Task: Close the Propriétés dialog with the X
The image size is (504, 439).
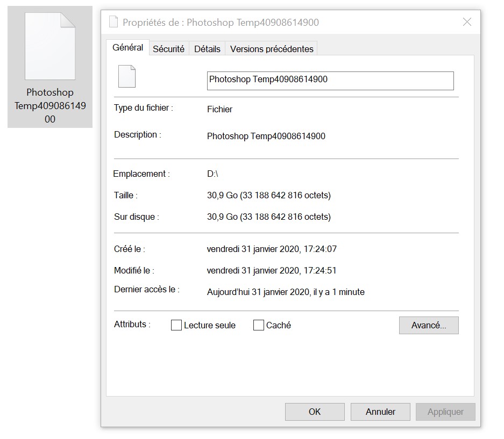Action: click(x=467, y=22)
